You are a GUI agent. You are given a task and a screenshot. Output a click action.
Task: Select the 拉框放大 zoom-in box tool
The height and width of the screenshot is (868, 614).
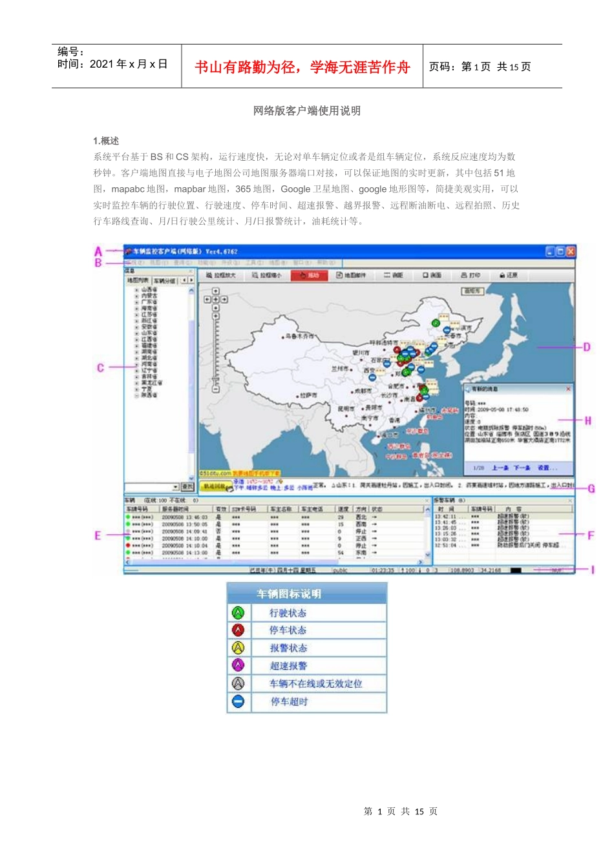point(221,275)
